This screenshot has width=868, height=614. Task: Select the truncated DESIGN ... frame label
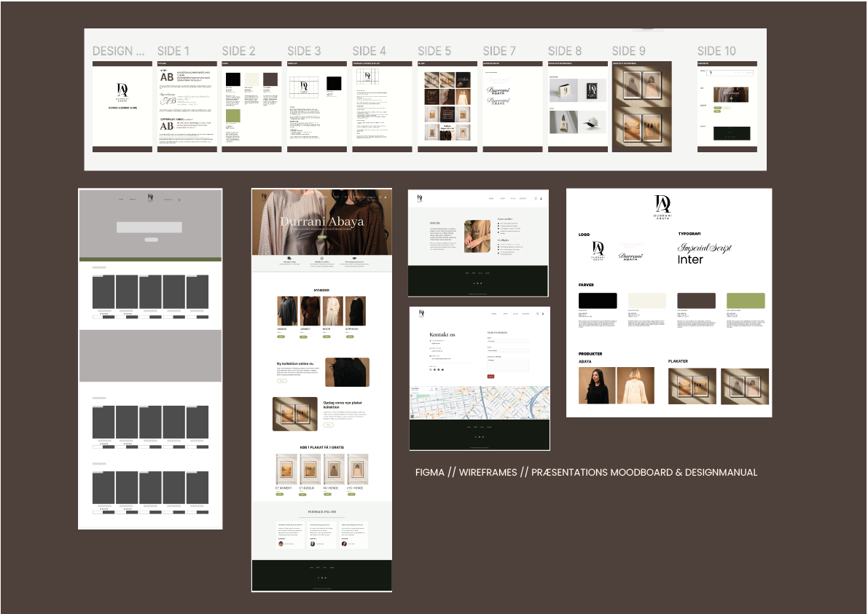(x=119, y=51)
